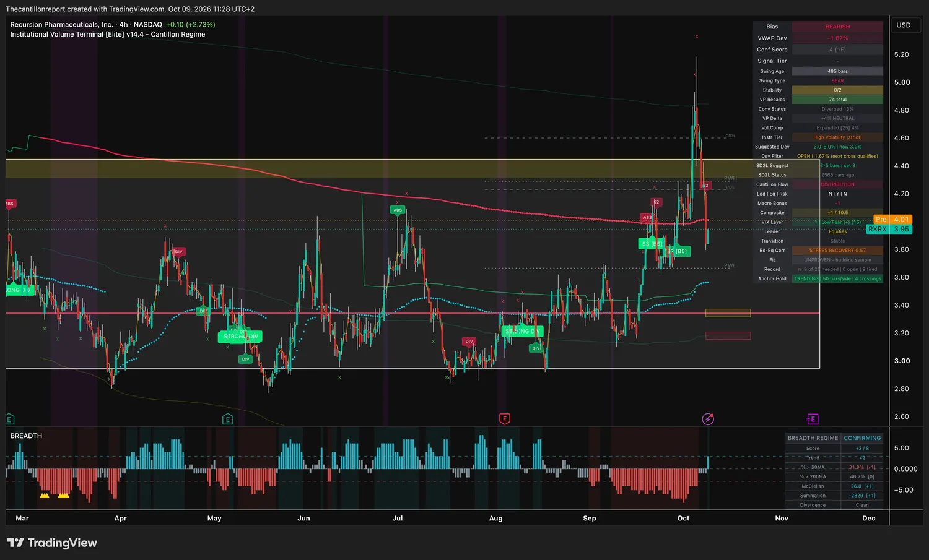
Task: Click the green earnings marker nearest May
Action: [x=227, y=419]
